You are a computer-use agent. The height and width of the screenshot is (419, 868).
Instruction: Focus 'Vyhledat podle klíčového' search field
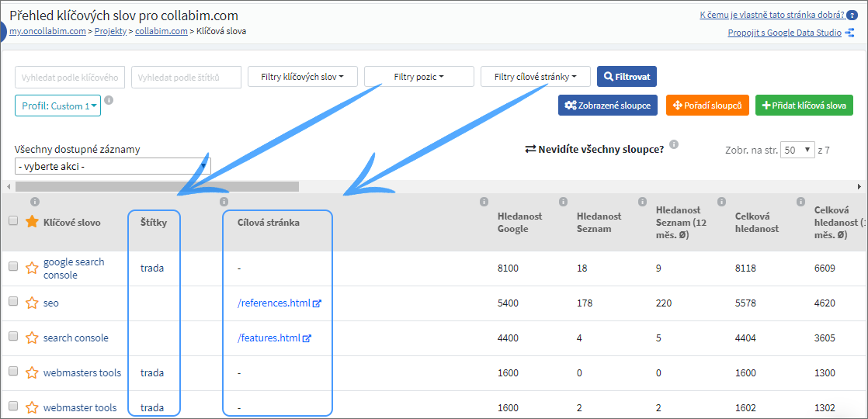coord(70,78)
